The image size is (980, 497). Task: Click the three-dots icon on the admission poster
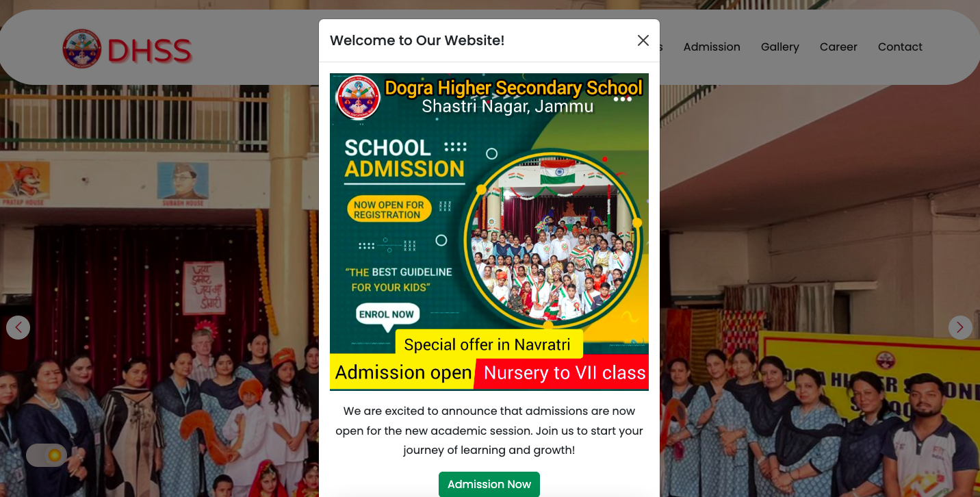click(x=622, y=99)
